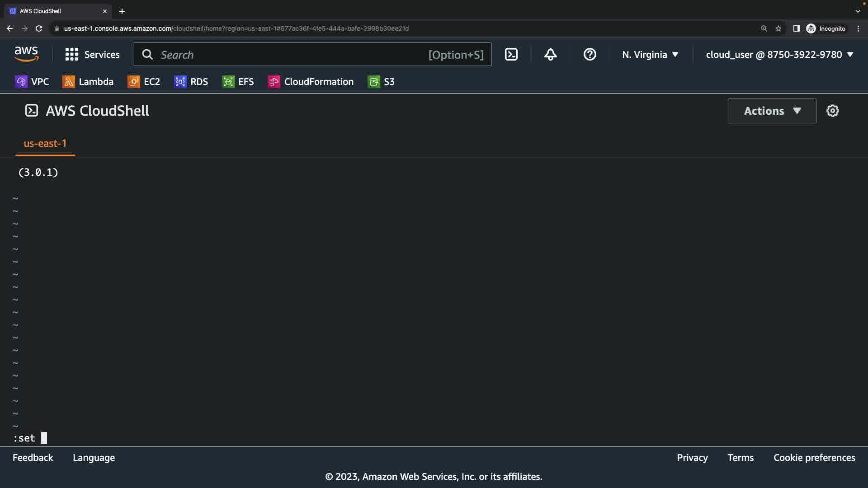868x488 pixels.
Task: Open the S3 service shortcut
Action: pos(382,82)
